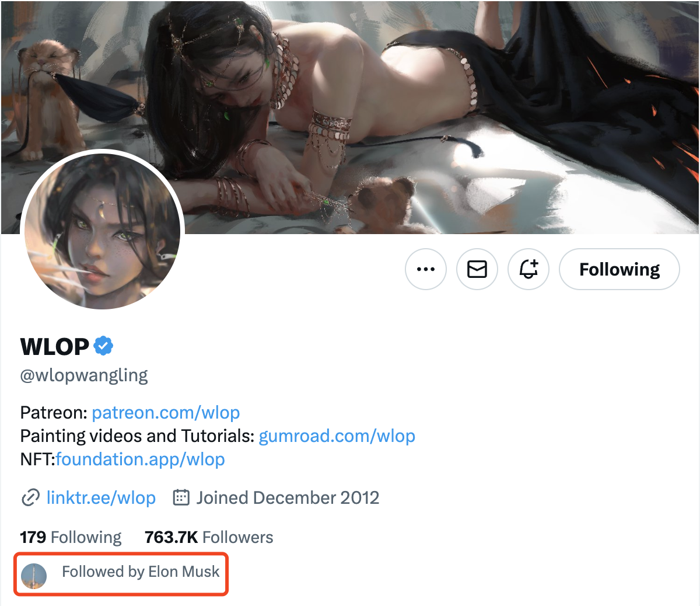
Task: Click the Following button to unfollow
Action: click(x=619, y=269)
